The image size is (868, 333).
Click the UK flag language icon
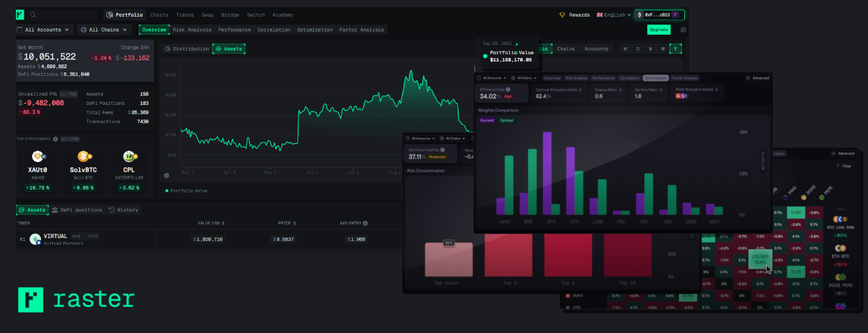598,14
